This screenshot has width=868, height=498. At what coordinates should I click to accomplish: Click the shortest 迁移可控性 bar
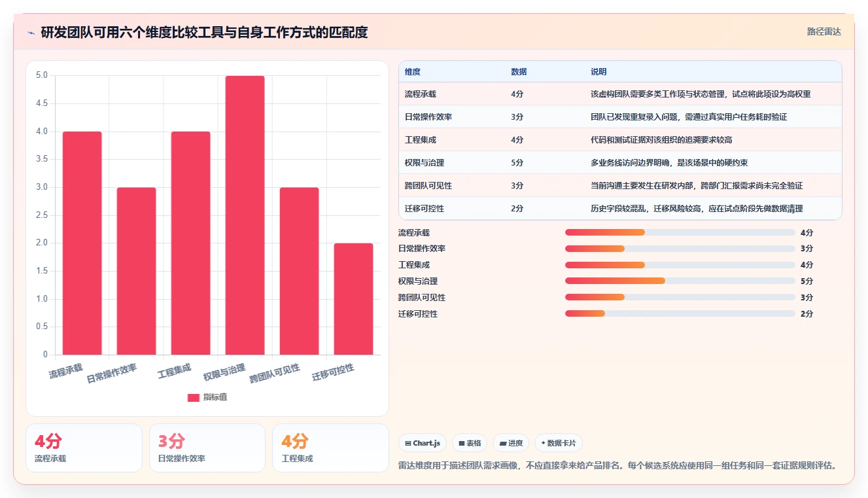pyautogui.click(x=354, y=299)
